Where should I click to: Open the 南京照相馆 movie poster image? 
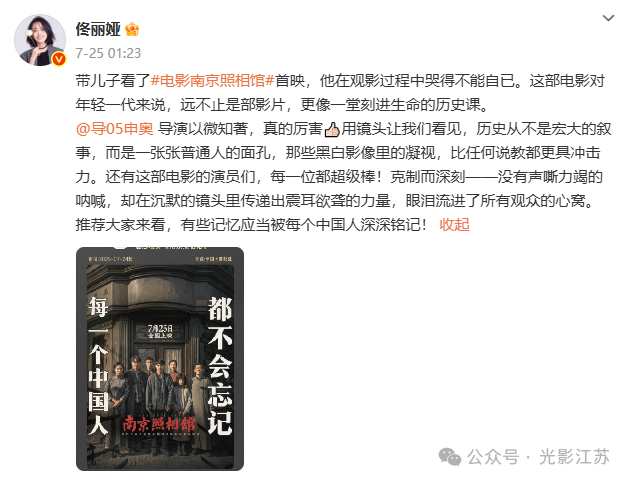click(160, 359)
